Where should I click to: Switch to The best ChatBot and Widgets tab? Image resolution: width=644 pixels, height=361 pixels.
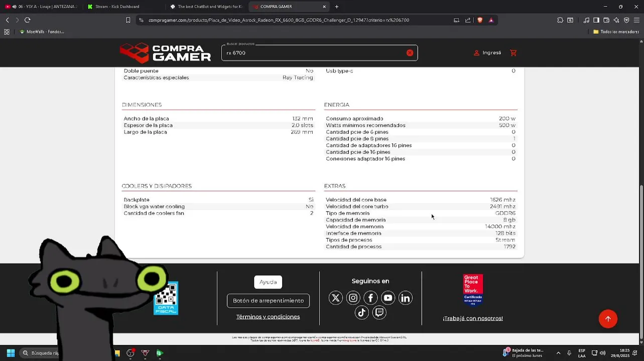coord(206,7)
